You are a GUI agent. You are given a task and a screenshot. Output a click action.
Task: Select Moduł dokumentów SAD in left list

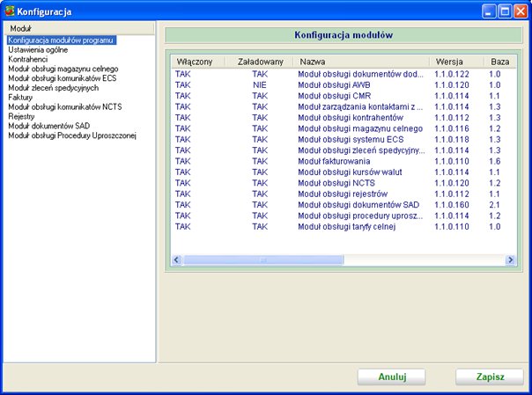48,126
